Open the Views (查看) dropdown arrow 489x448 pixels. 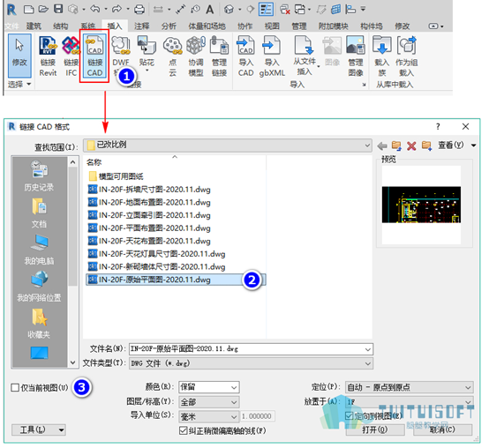tap(473, 146)
